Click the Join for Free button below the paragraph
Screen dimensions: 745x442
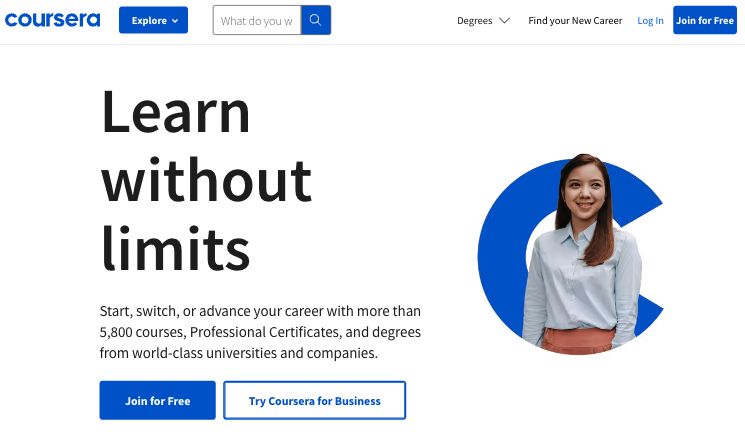point(157,400)
